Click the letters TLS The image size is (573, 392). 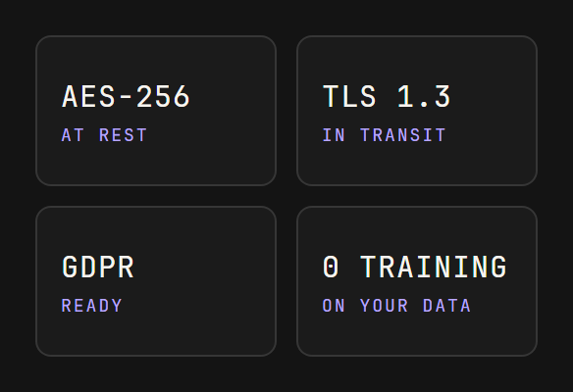[349, 97]
